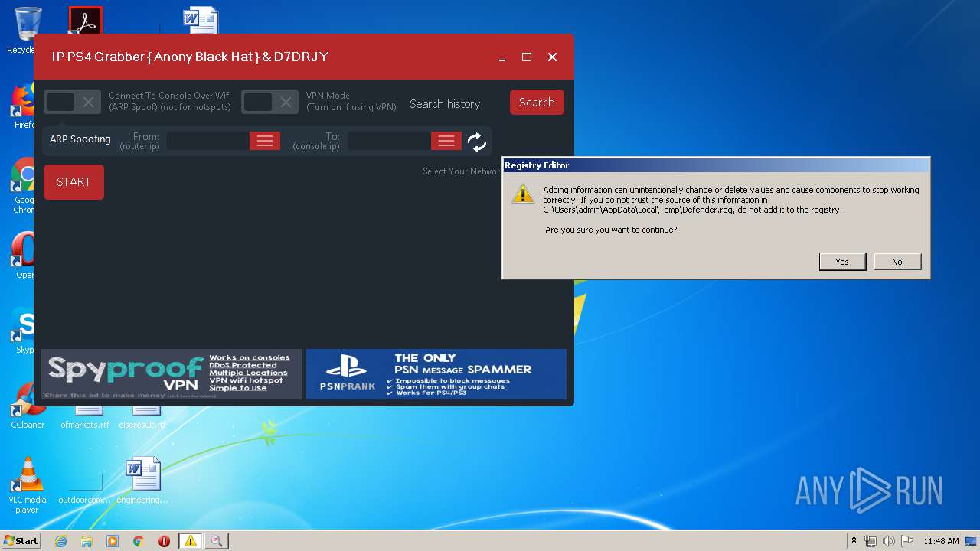The height and width of the screenshot is (551, 980).
Task: Click the To console ip input field
Action: [389, 141]
